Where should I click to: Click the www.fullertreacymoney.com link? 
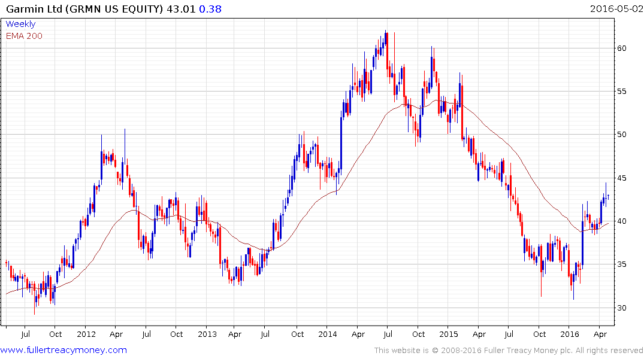64,350
